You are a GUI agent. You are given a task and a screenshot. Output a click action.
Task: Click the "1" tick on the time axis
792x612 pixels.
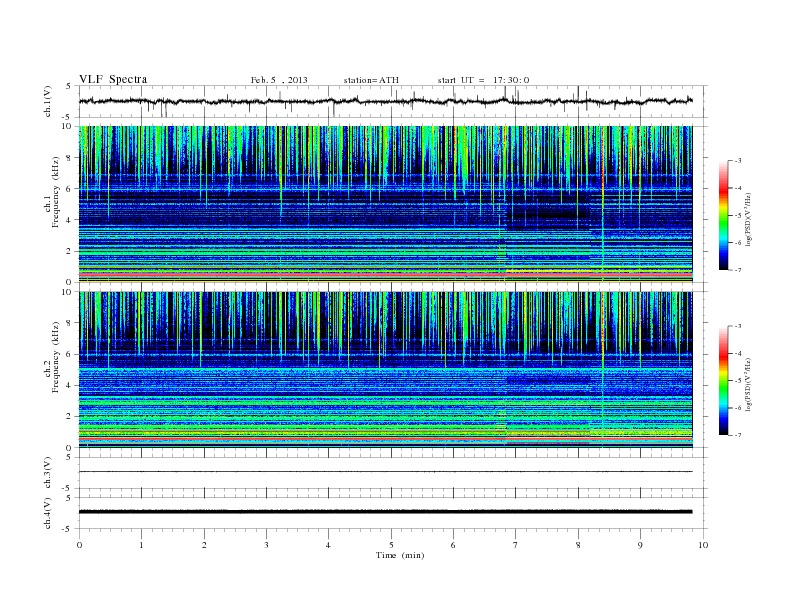pyautogui.click(x=141, y=545)
